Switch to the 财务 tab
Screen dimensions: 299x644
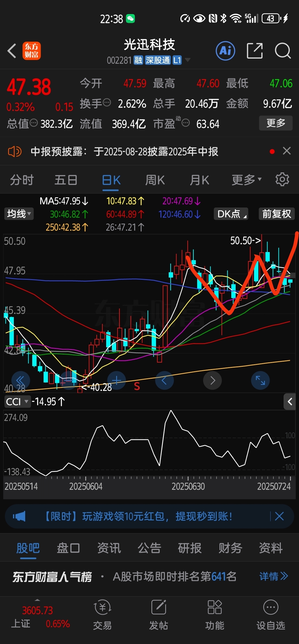pyautogui.click(x=230, y=548)
